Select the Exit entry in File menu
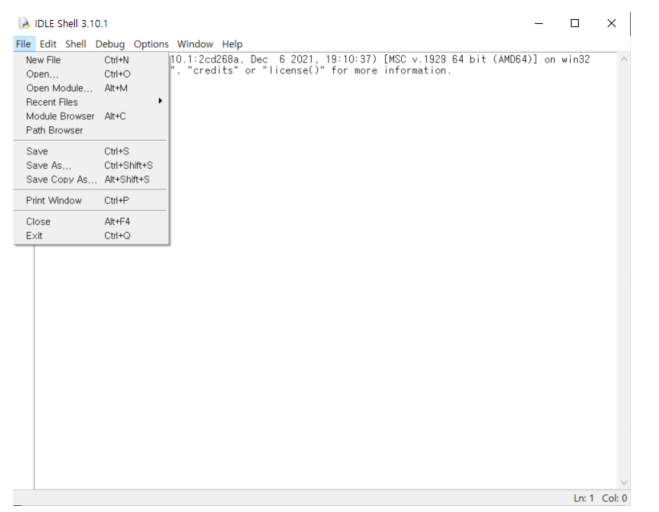The width and height of the screenshot is (659, 512). point(91,236)
